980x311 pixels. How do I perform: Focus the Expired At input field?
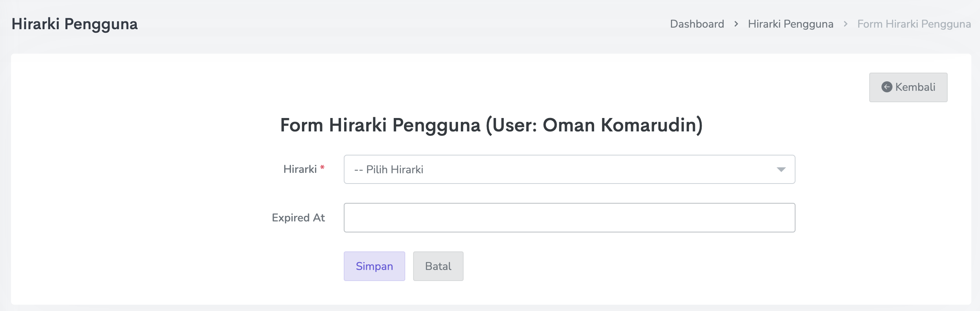tap(569, 218)
